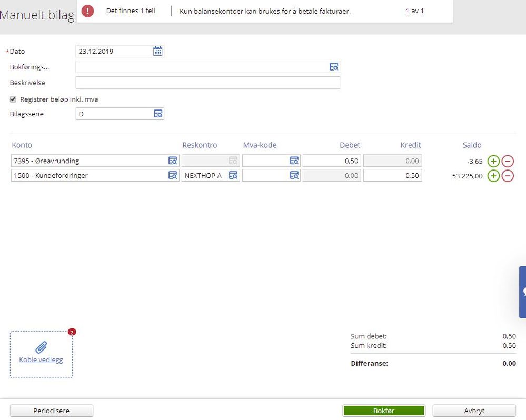Click the Debet column header
Viewport: 526px width, 420px height.
coord(350,145)
